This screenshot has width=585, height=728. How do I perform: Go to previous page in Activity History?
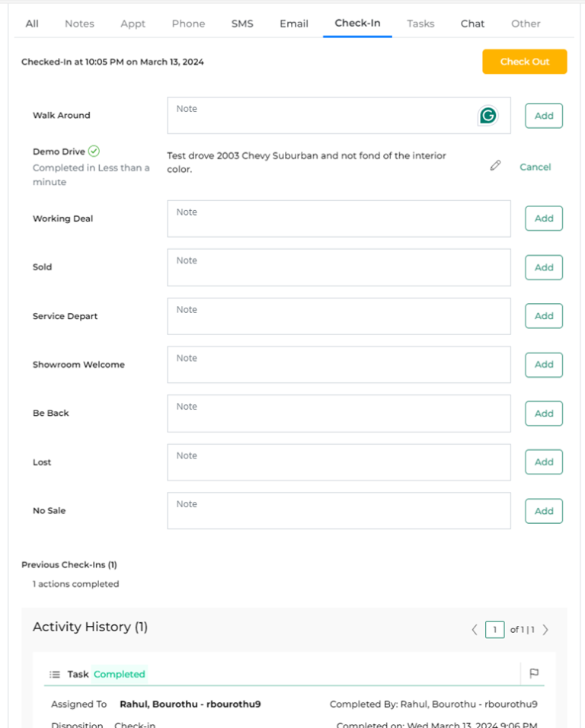(x=474, y=630)
